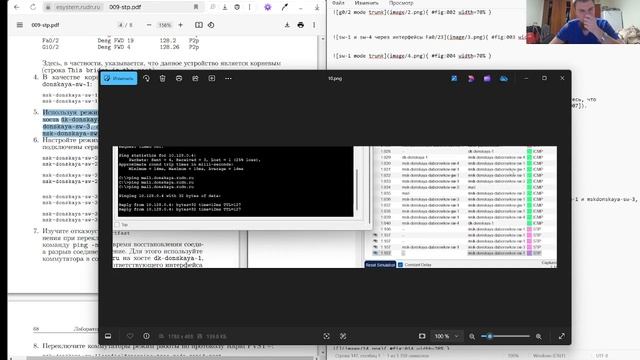This screenshot has height=360, width=640.
Task: Open the Изменить menu in text editor
Action: 366,3
